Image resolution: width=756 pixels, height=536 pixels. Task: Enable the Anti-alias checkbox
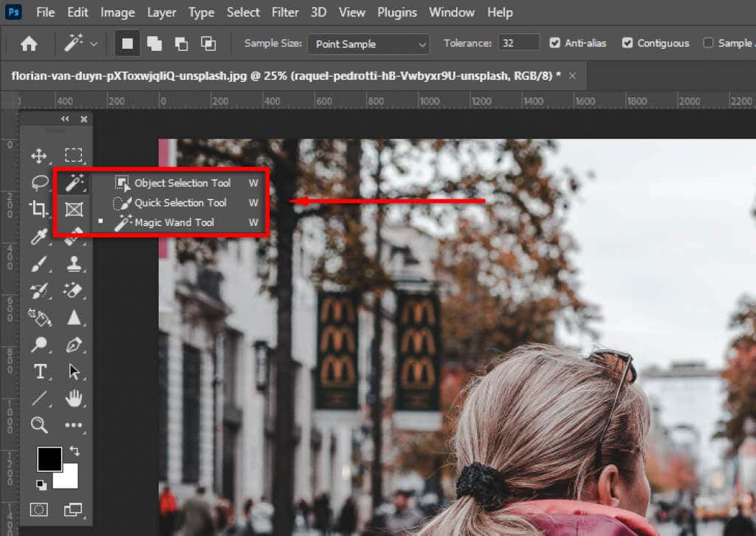(x=554, y=43)
